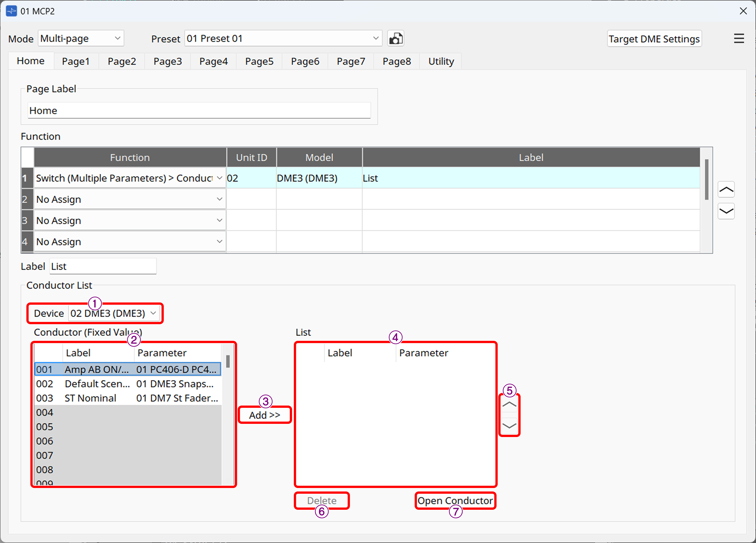Screen dimensions: 756x543
Task: Switch to the Page3 tab
Action: pos(167,61)
